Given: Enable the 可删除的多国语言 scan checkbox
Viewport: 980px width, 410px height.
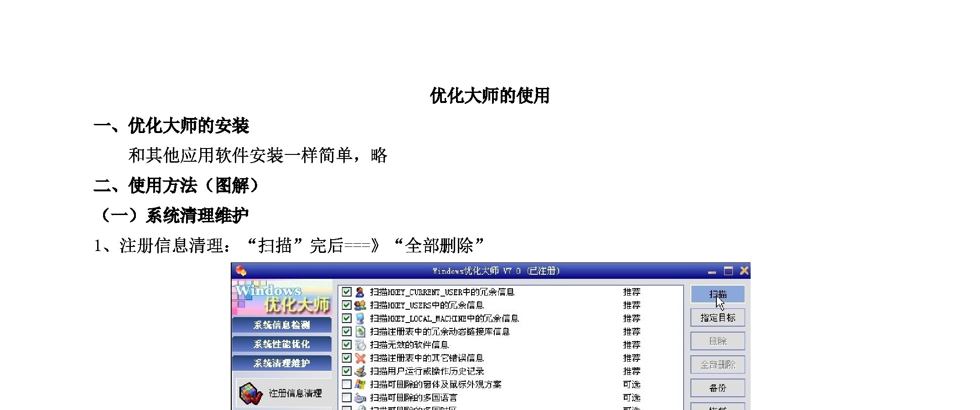Looking at the screenshot, I should pyautogui.click(x=347, y=398).
